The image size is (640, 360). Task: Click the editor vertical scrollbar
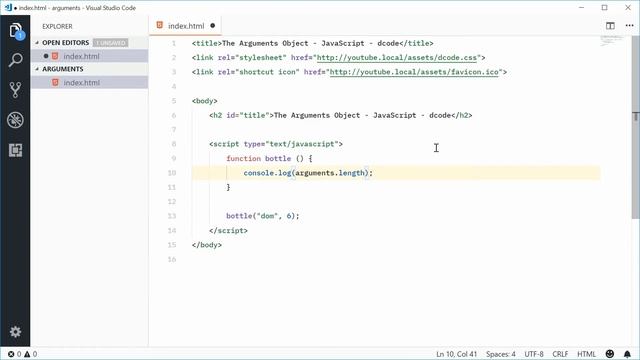(636, 127)
